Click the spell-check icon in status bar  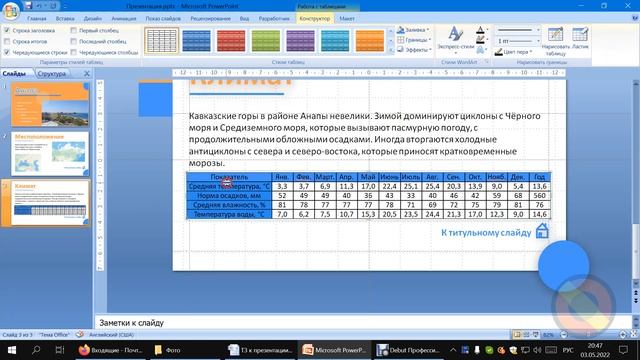[80, 335]
